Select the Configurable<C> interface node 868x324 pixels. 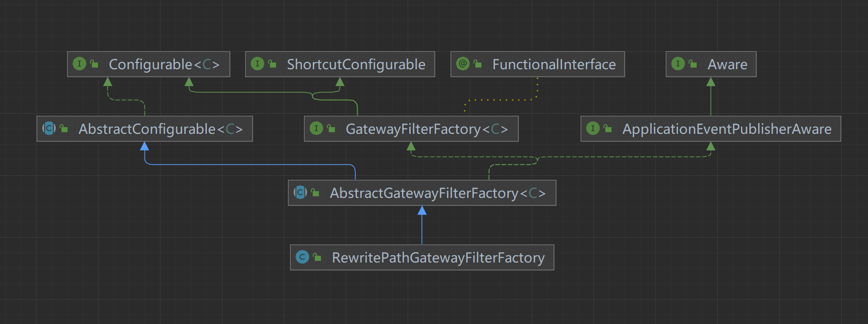(149, 64)
